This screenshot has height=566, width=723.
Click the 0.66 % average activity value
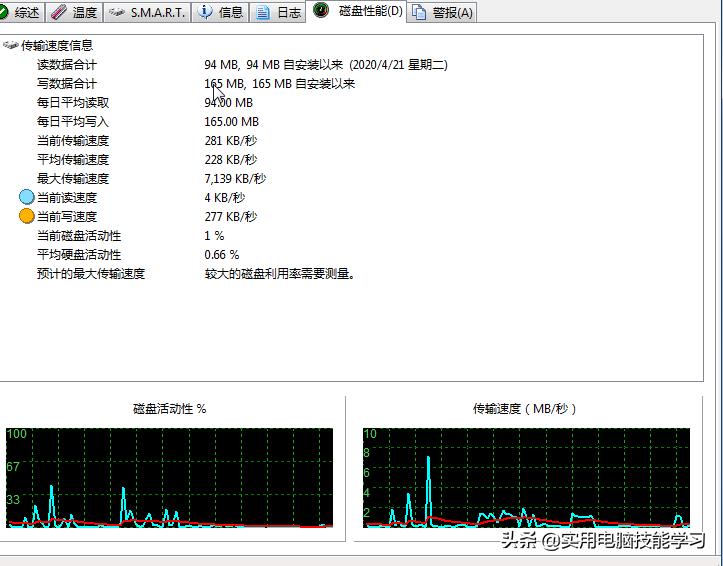tap(222, 254)
